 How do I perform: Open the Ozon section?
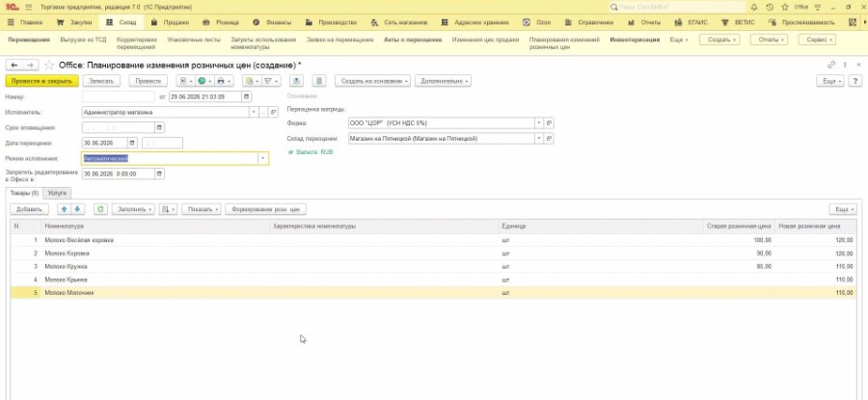pyautogui.click(x=537, y=23)
